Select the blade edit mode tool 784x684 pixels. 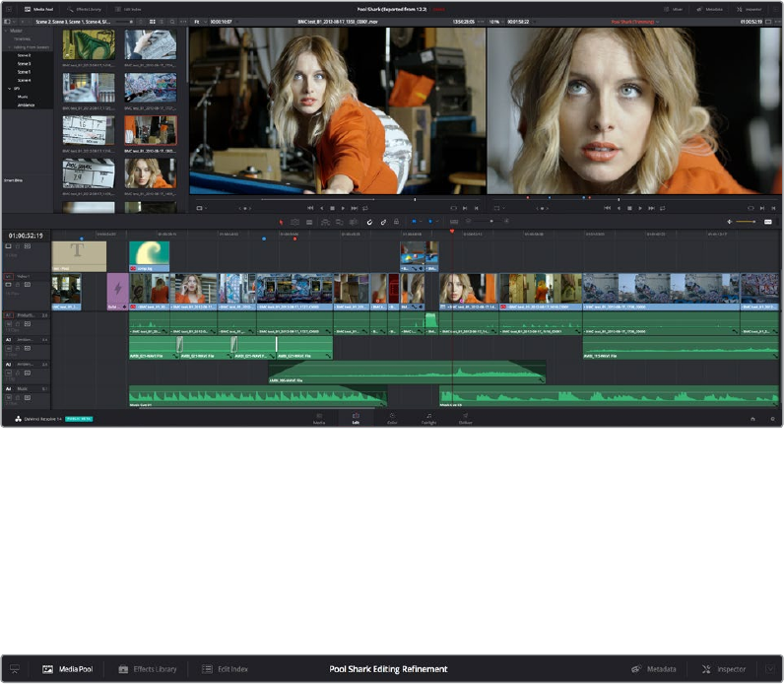click(x=309, y=222)
